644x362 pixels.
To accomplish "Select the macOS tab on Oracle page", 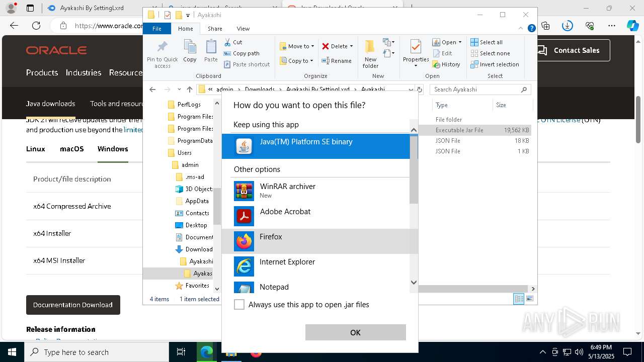I will click(x=72, y=149).
